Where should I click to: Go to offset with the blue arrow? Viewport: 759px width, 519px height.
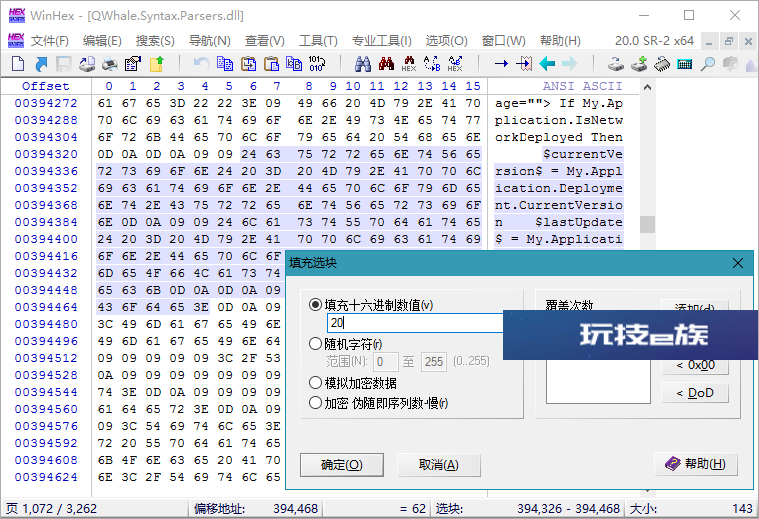501,63
